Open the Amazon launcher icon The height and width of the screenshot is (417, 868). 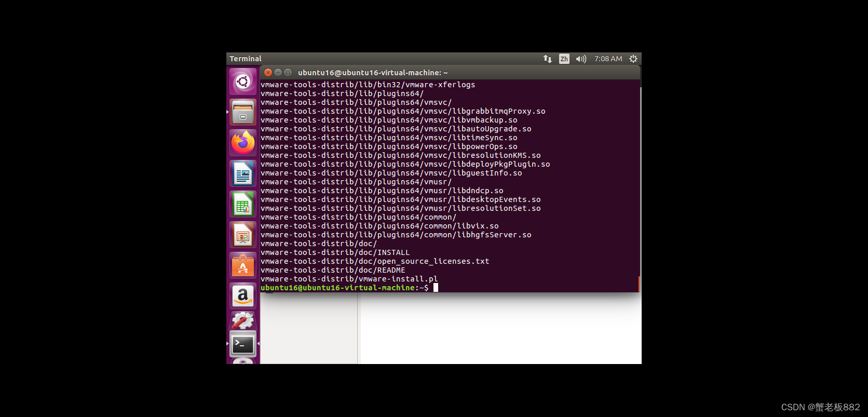coord(243,296)
